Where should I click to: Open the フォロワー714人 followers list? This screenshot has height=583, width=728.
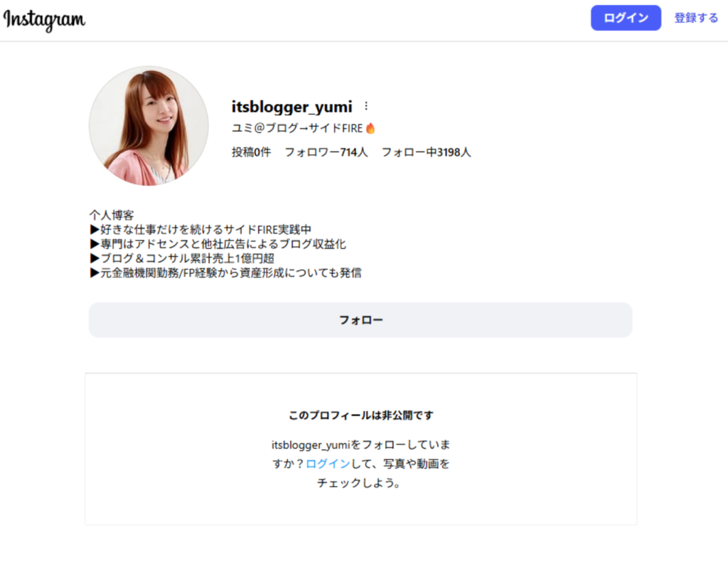(326, 152)
